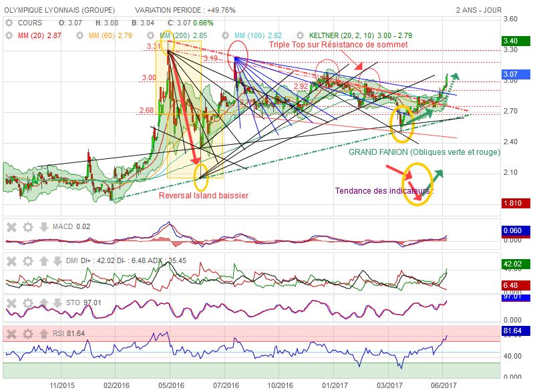Click the 2 ANS - JOUR period label
Screen dimensions: 533x392
(x=479, y=10)
